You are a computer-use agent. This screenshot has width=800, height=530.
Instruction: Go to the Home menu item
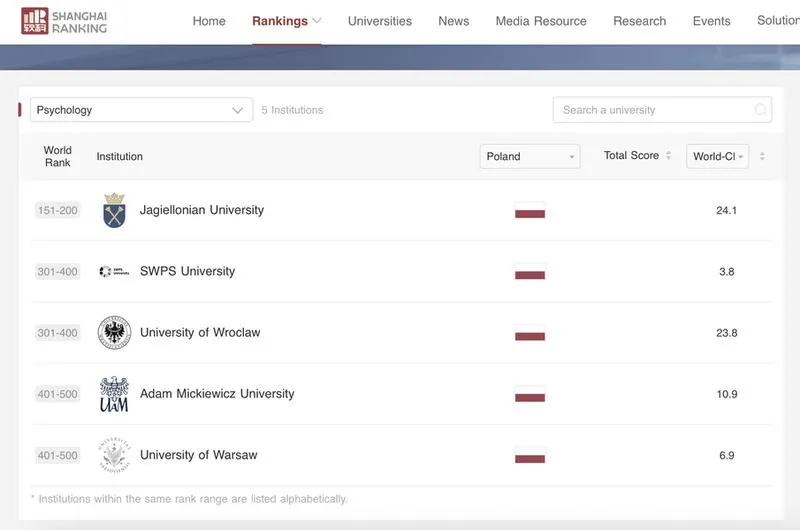[x=209, y=21]
